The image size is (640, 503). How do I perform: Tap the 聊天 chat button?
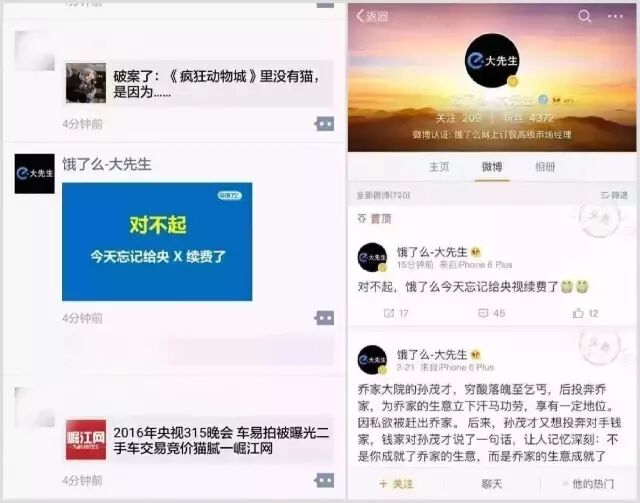pyautogui.click(x=491, y=484)
